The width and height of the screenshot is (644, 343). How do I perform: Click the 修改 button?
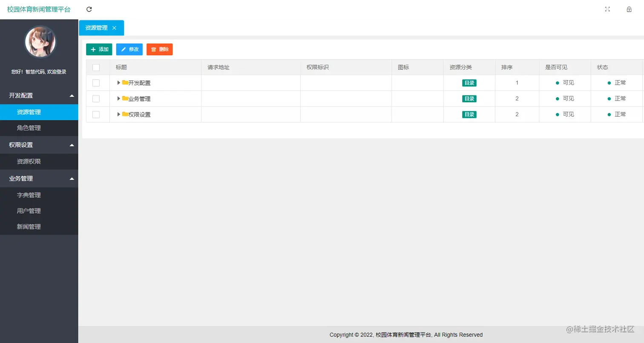point(129,49)
